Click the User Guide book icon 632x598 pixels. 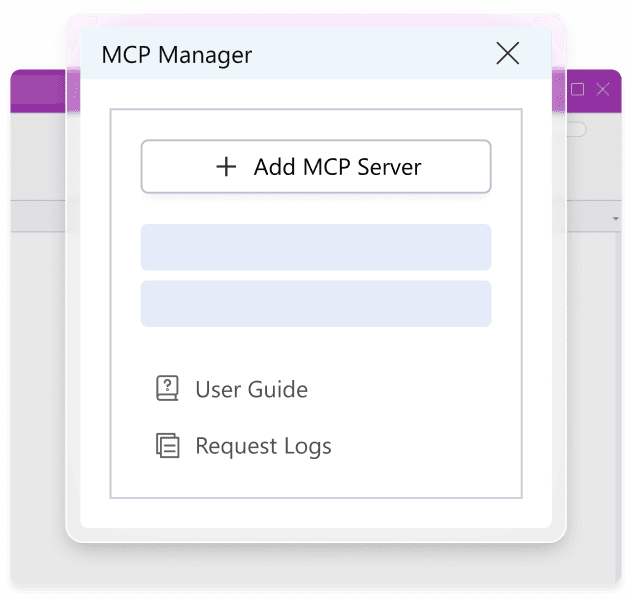pos(167,389)
